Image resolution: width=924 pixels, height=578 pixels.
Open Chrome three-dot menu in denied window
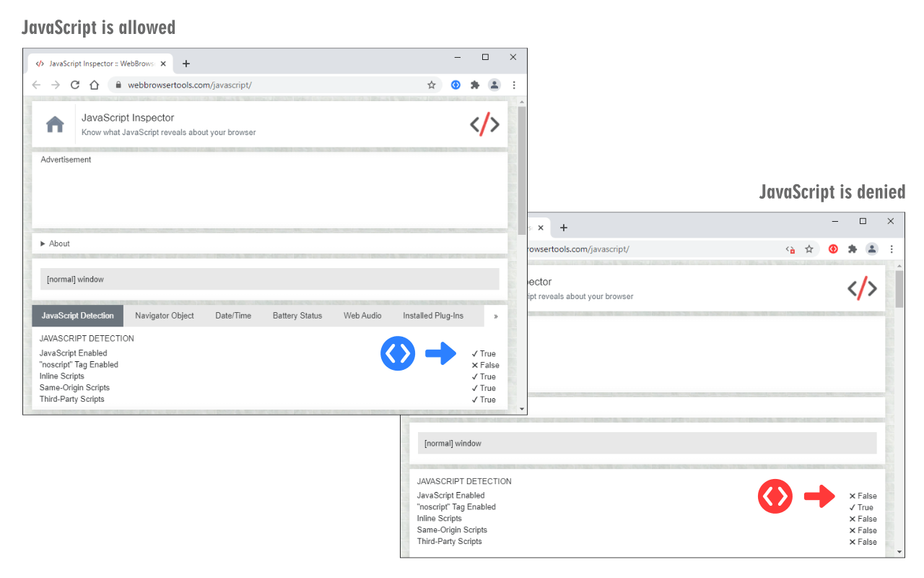[892, 249]
